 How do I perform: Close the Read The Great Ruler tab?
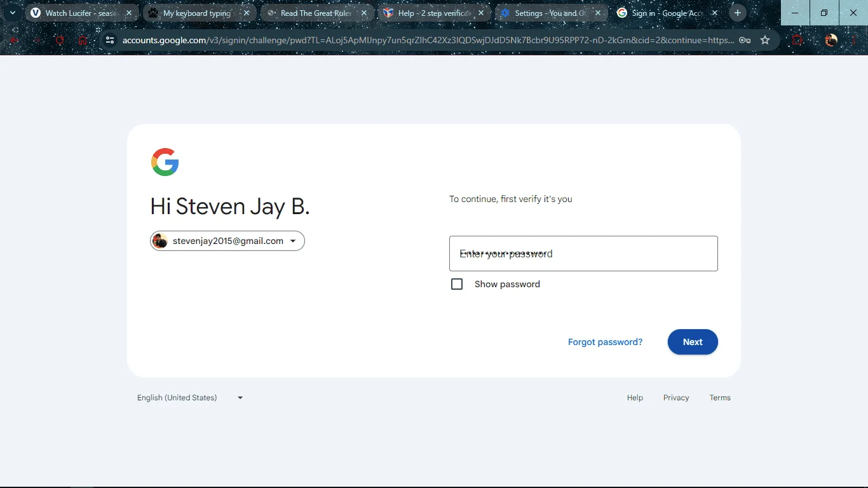(x=364, y=13)
